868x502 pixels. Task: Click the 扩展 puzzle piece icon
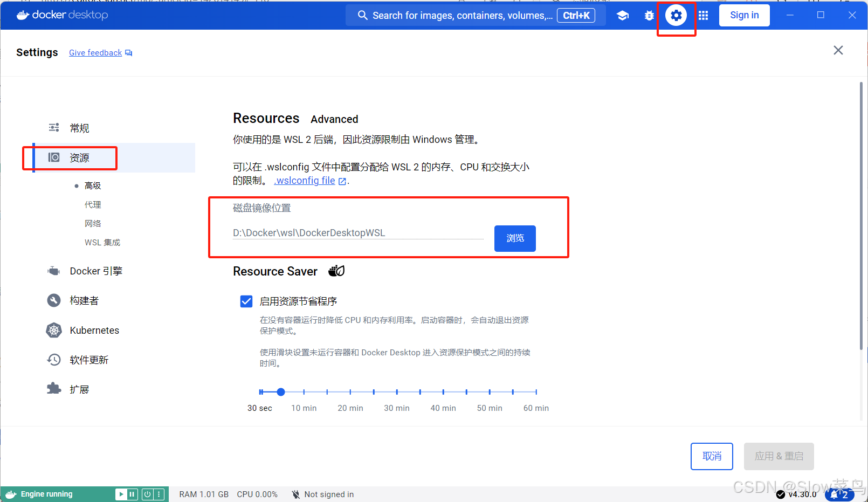click(54, 389)
